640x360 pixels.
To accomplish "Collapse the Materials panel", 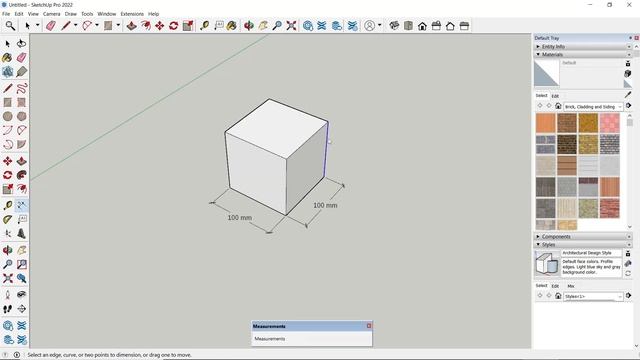I will 582,54.
